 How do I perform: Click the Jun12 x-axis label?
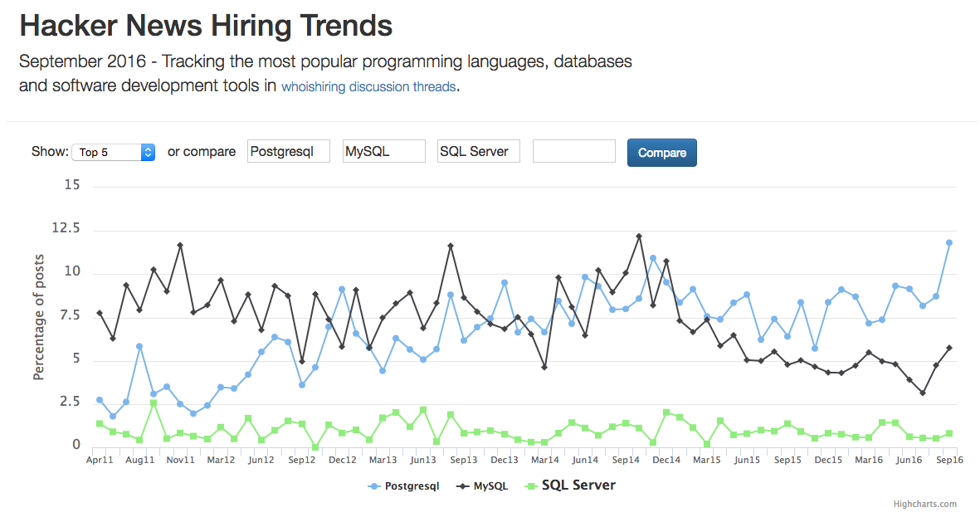pos(261,460)
